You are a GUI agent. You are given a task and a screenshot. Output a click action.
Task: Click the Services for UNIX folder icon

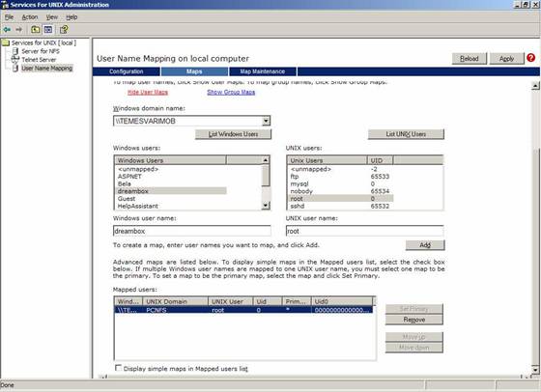point(5,42)
